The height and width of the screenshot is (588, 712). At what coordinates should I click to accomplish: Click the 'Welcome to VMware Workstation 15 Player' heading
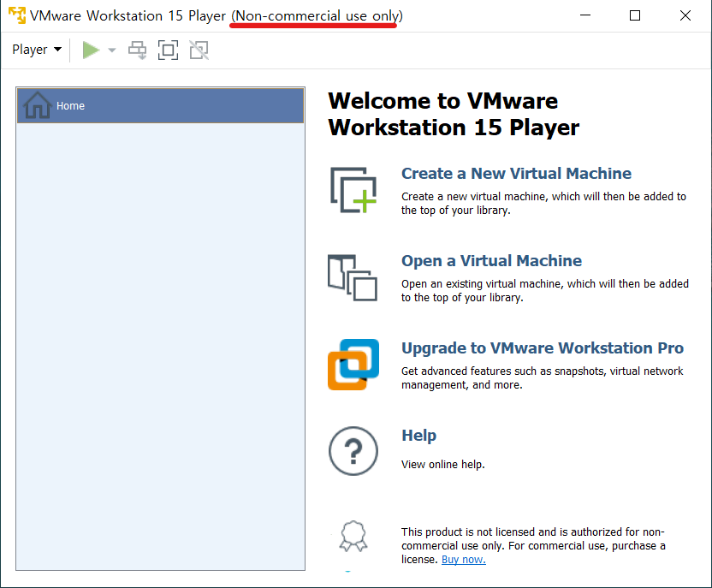[x=454, y=114]
